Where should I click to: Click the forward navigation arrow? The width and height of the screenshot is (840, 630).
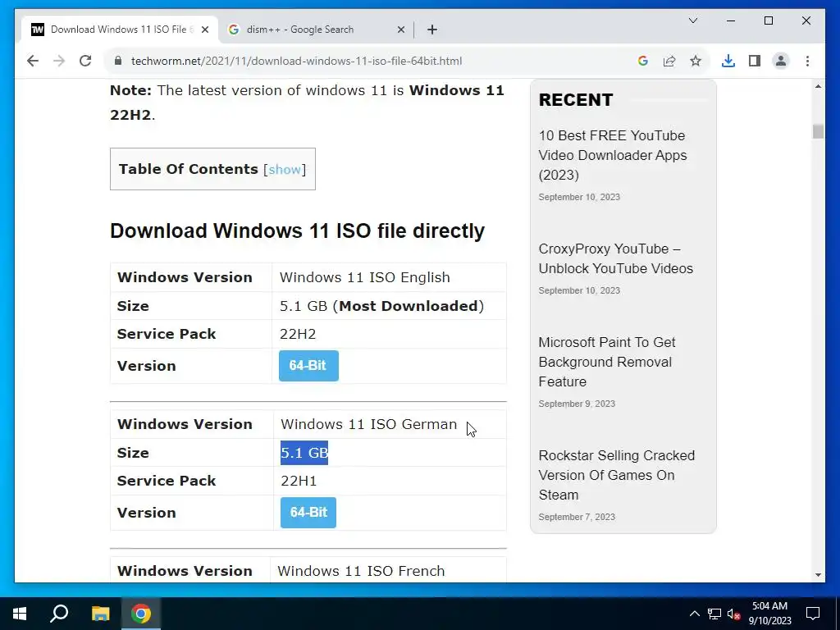[59, 61]
